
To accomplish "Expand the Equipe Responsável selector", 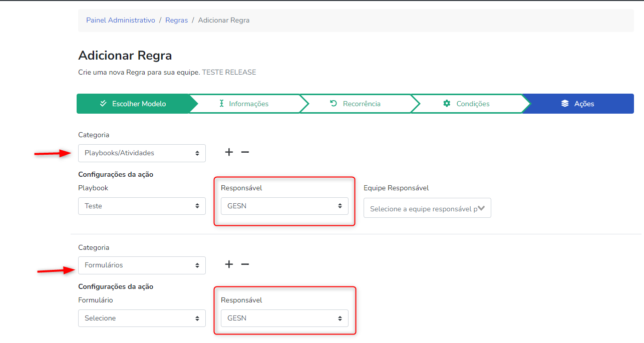I will 427,208.
